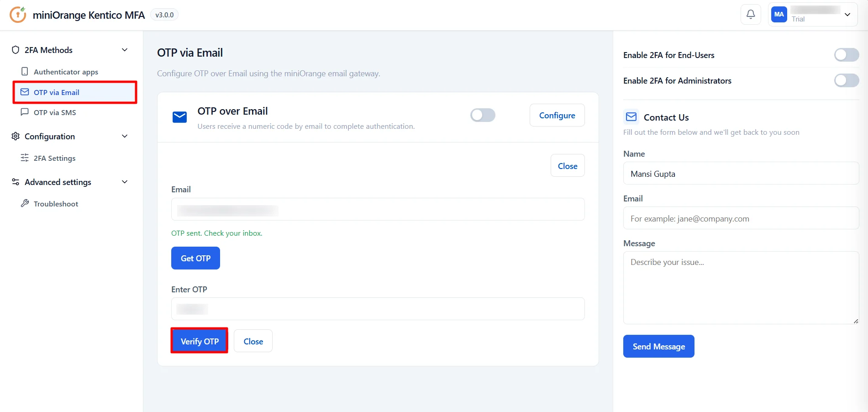Click the Get OTP button
Viewport: 868px width, 412px height.
[195, 258]
